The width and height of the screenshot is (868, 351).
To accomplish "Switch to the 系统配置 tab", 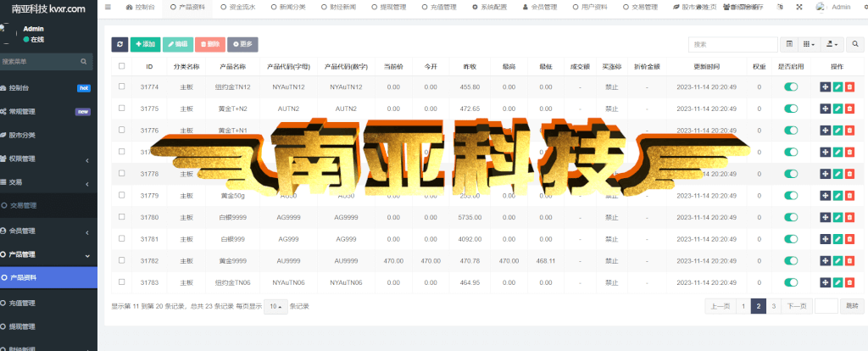I will pos(489,7).
